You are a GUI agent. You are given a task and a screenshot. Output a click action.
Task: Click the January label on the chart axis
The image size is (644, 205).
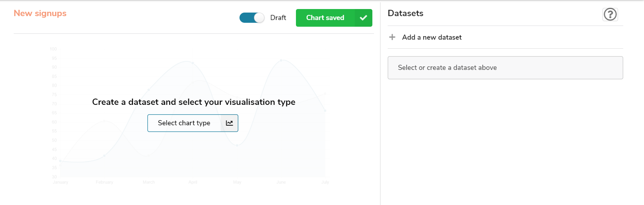tap(60, 182)
